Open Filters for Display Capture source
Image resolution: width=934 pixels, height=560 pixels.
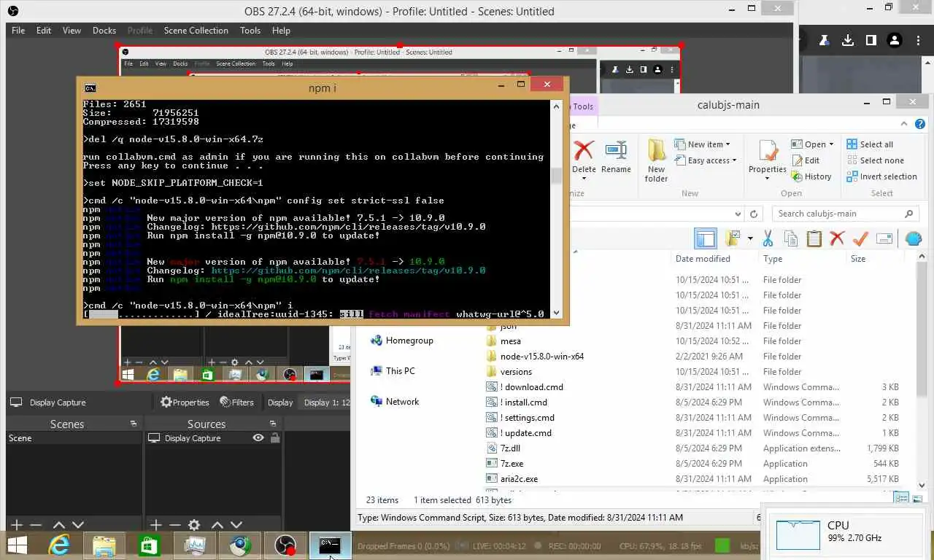[x=236, y=402]
